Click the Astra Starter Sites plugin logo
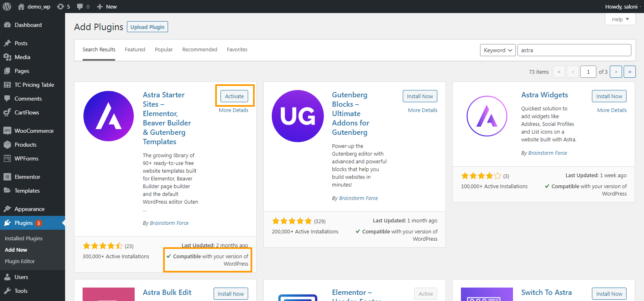 (109, 116)
